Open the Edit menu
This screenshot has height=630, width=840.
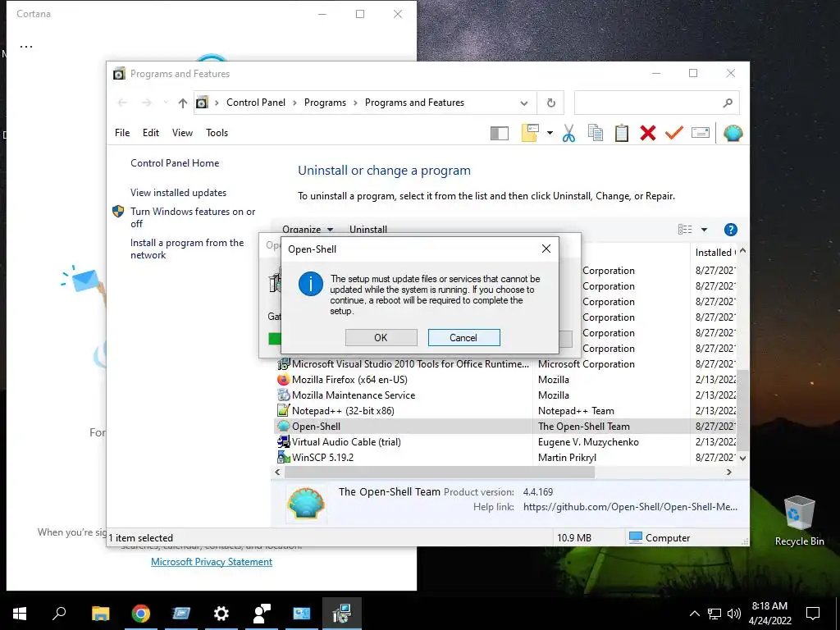click(151, 133)
